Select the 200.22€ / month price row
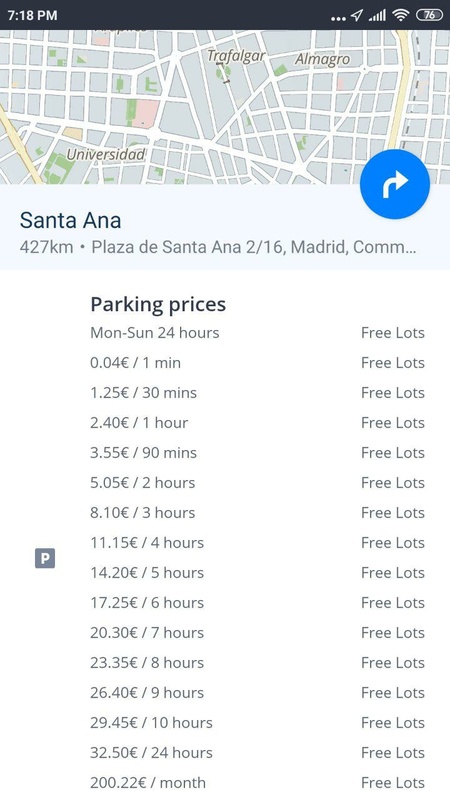This screenshot has width=450, height=800. [x=257, y=783]
